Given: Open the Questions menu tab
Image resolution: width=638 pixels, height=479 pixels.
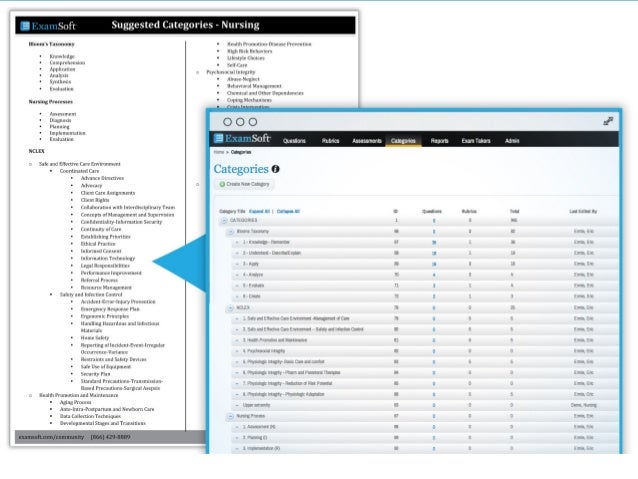Looking at the screenshot, I should (x=294, y=141).
